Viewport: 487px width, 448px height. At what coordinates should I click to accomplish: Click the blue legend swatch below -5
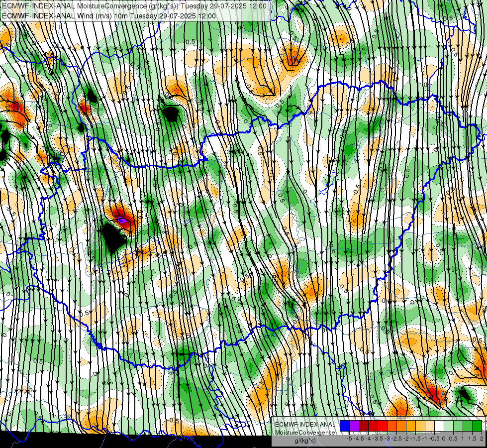(x=345, y=426)
